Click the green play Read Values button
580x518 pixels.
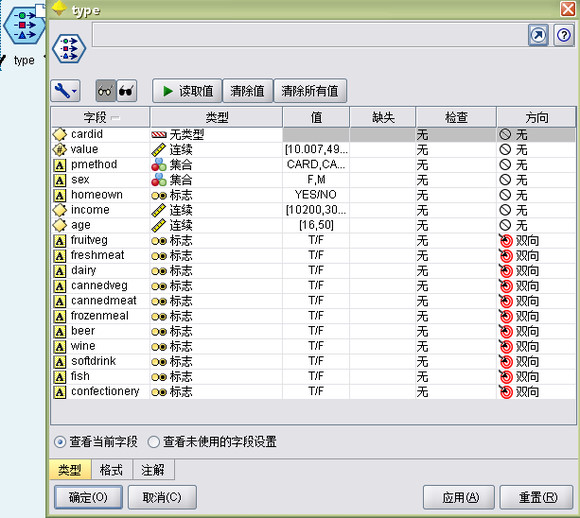pyautogui.click(x=187, y=91)
